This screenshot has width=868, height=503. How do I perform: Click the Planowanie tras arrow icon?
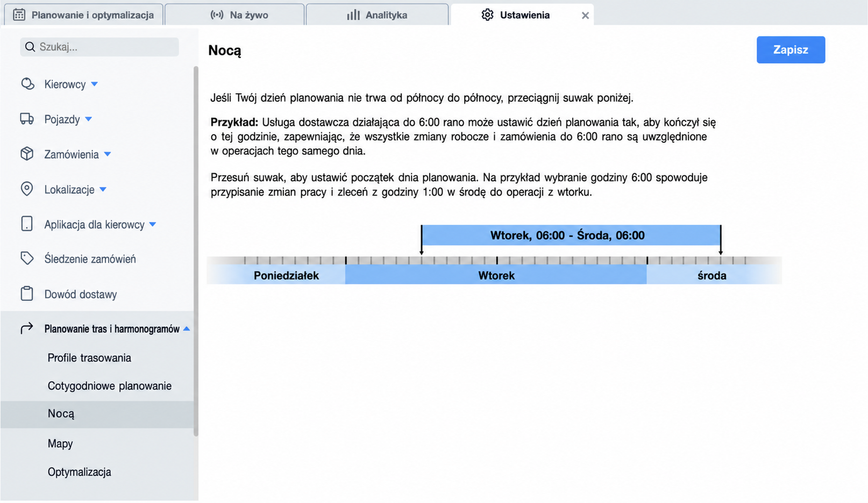pos(27,328)
